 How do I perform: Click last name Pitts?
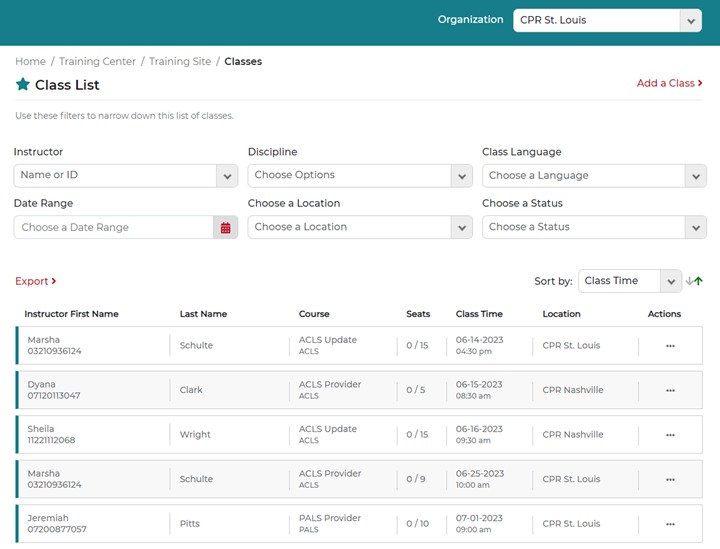[190, 523]
